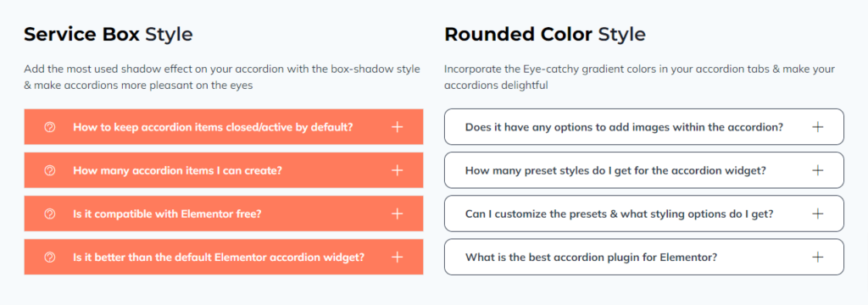The height and width of the screenshot is (305, 868).
Task: Open 'How to keep accordion items closed/active by default?' item
Action: point(224,127)
